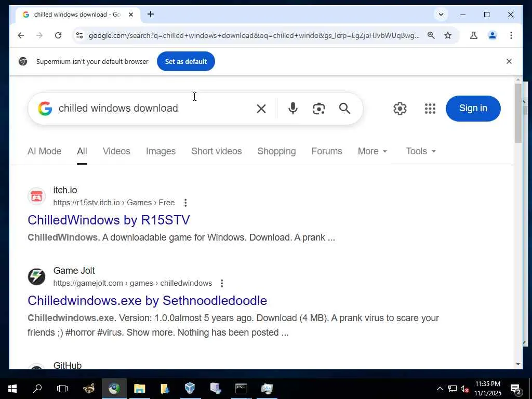Open the taskbar clock and date
532x399 pixels.
point(487,389)
